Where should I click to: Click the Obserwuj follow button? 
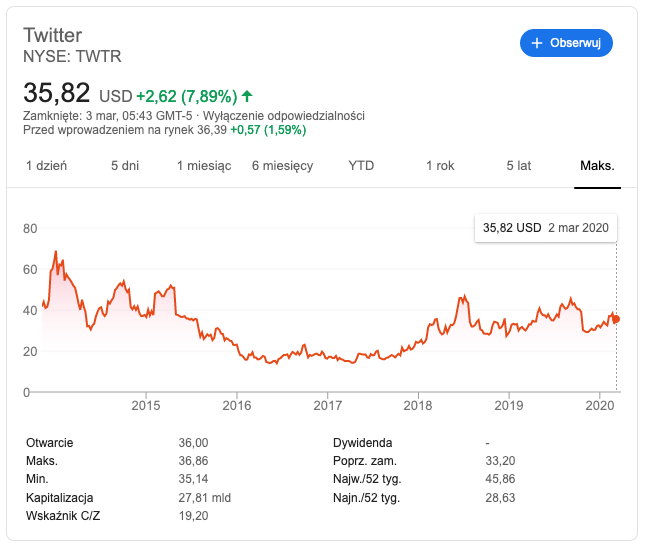(x=566, y=43)
